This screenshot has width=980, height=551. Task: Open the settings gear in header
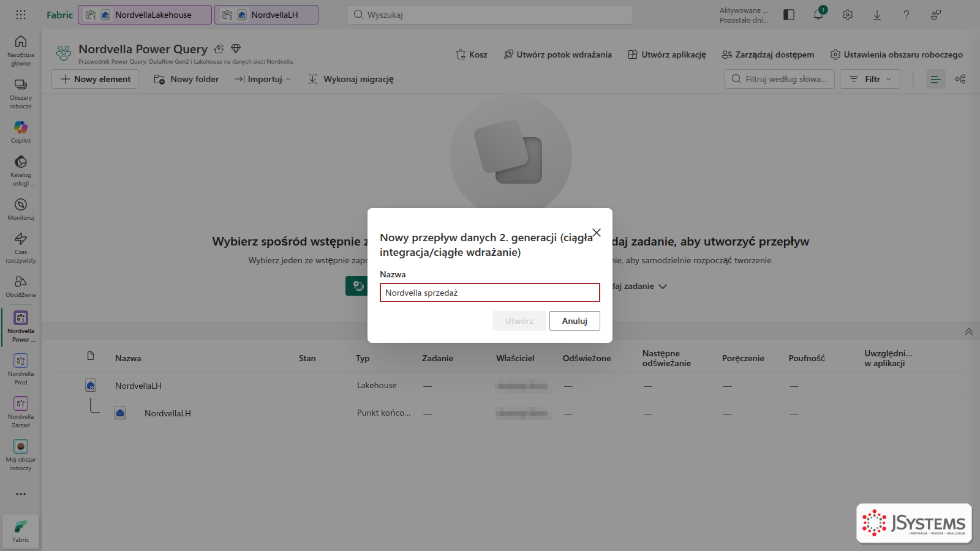[x=848, y=15]
